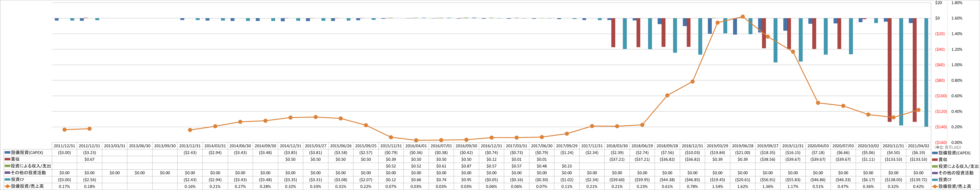Viewport: 980px width, 190px height.
Task: Select the 2018/03/30 date column header
Action: (617, 146)
